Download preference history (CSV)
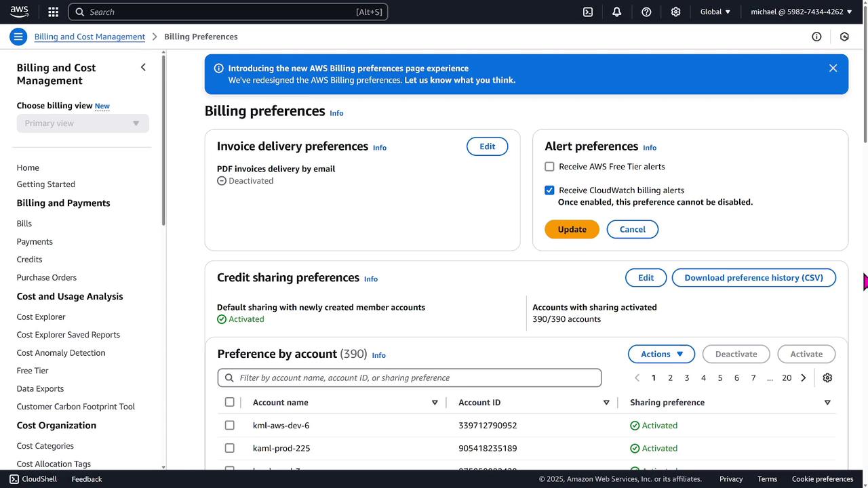This screenshot has height=488, width=868. coord(753,278)
